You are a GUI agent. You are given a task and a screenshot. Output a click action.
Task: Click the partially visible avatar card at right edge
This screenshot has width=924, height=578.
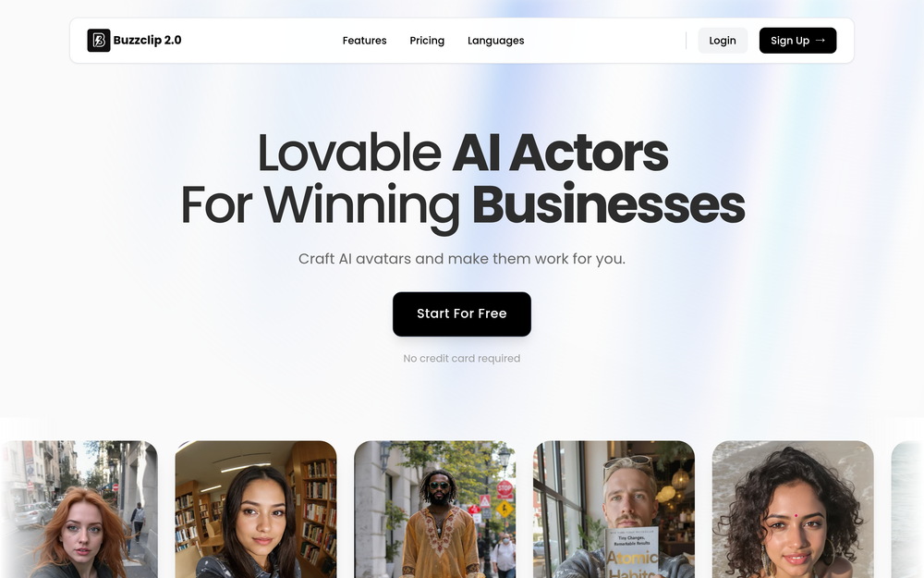907,510
